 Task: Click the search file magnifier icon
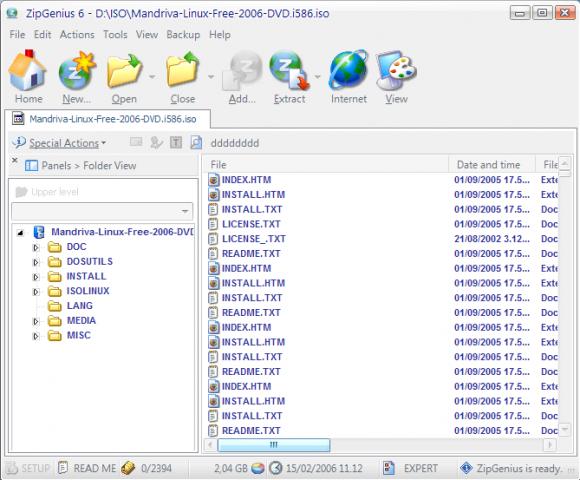click(x=196, y=142)
